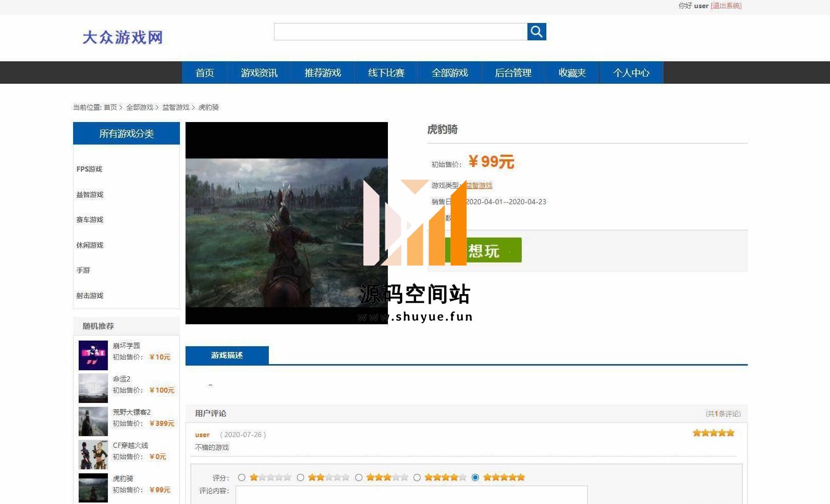Open the 命运2 recommended game thumbnail
830x504 pixels.
pos(93,388)
